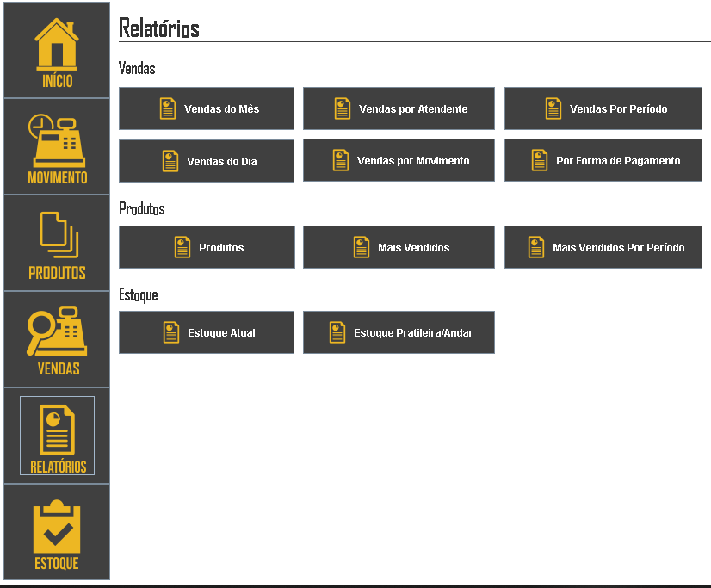
Task: Open Mais Vendidos Por Período report
Action: (x=603, y=247)
